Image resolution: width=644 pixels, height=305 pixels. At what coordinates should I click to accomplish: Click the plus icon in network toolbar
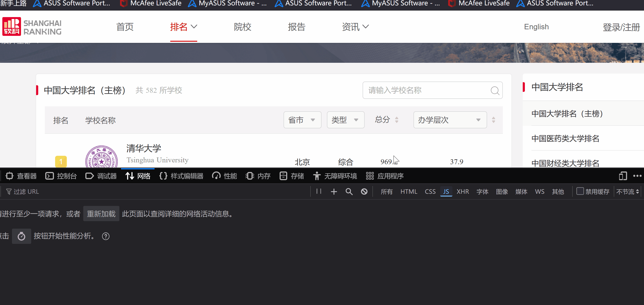pyautogui.click(x=334, y=192)
